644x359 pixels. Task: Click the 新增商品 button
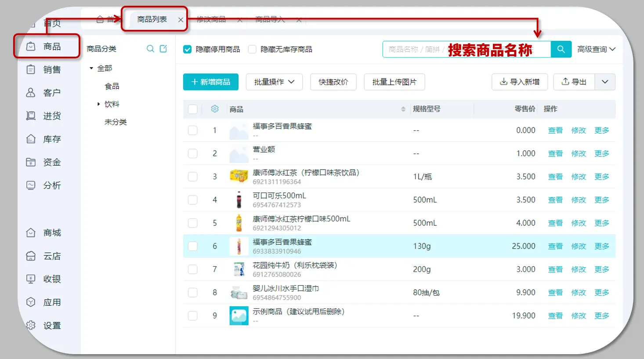211,82
